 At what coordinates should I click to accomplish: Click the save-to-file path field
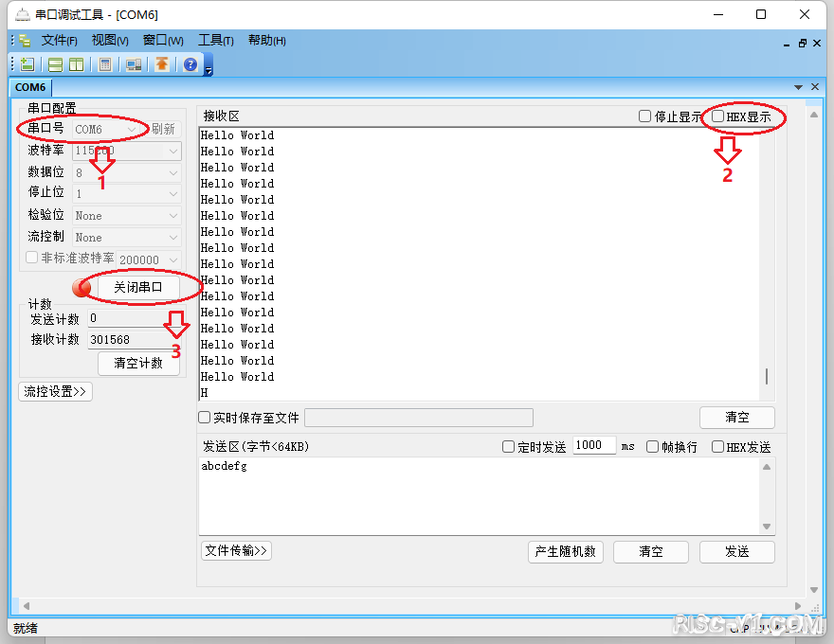[x=419, y=418]
